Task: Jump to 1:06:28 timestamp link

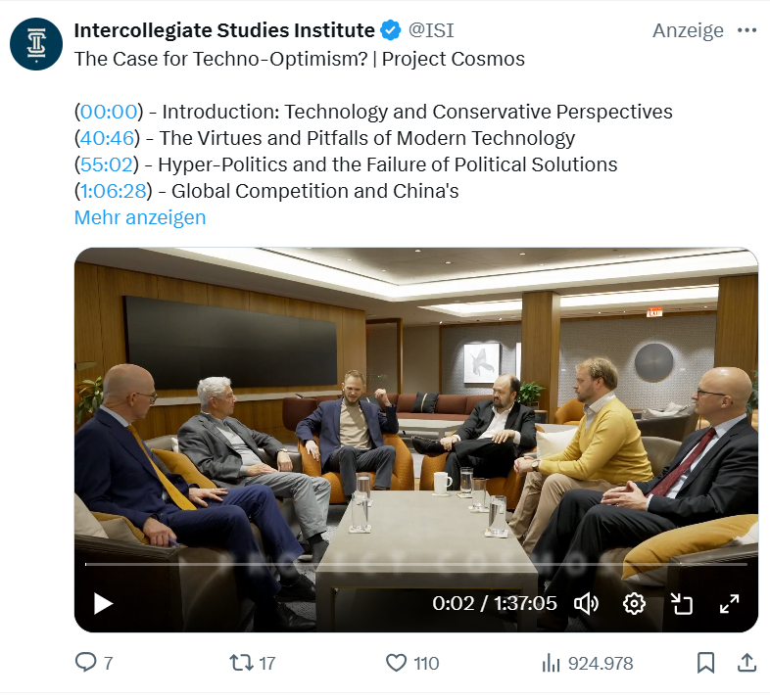Action: click(x=115, y=191)
